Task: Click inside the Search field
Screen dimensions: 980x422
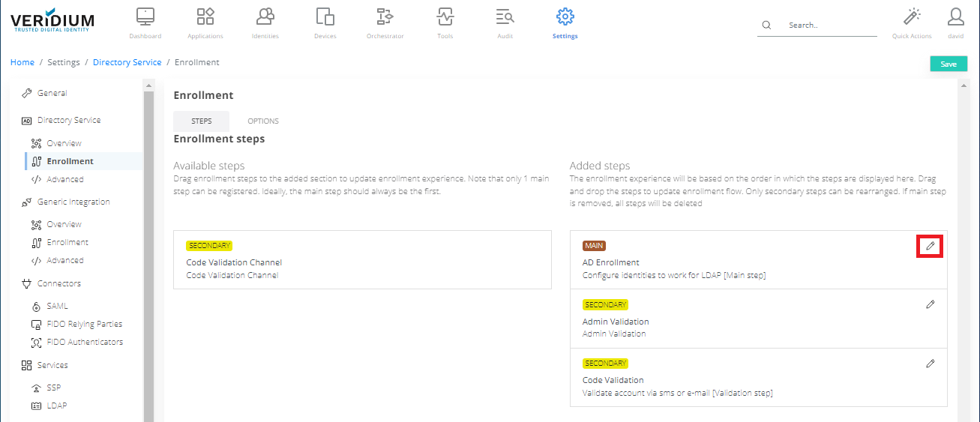Action: (x=829, y=25)
